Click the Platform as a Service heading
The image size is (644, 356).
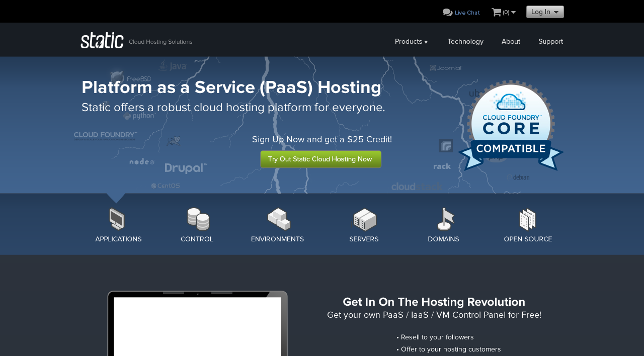231,87
